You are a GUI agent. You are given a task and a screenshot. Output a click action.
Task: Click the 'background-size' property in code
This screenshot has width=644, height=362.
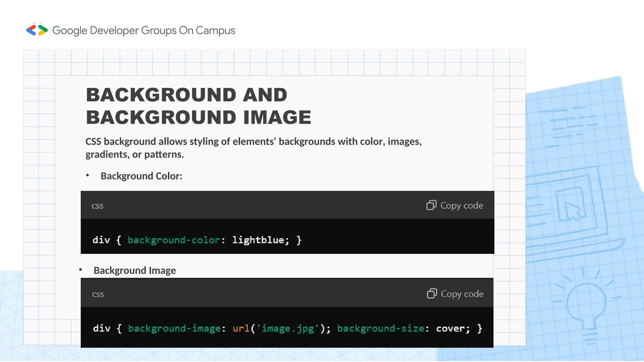380,328
